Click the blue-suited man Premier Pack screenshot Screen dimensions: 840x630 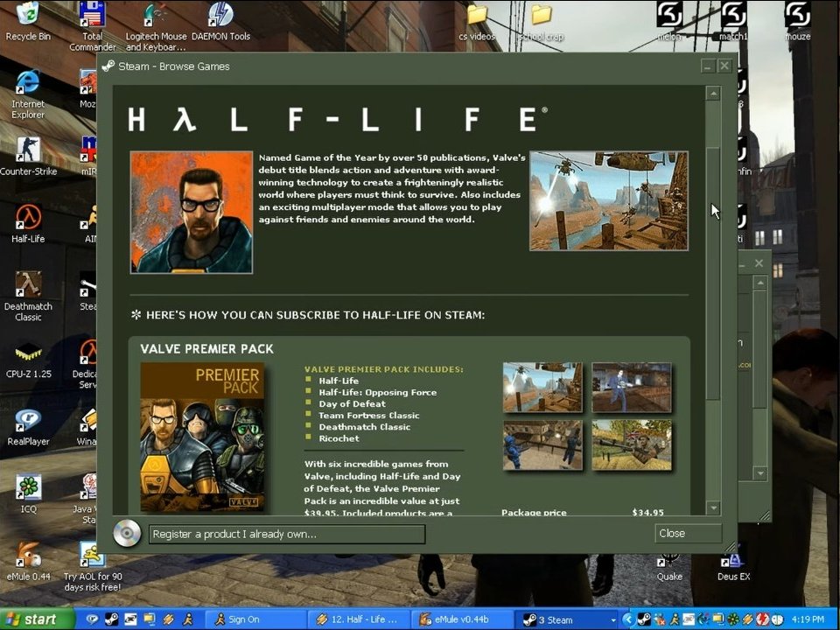(x=631, y=388)
